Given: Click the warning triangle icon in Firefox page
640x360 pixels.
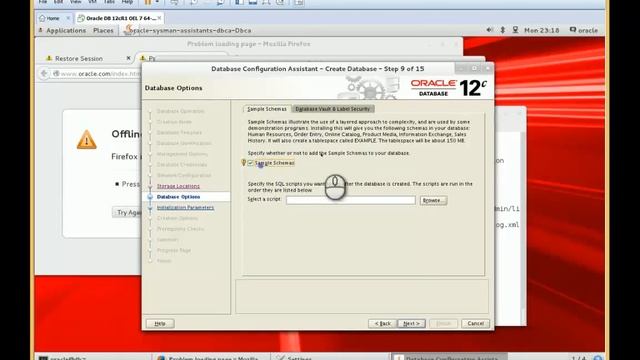Looking at the screenshot, I should (x=87, y=140).
